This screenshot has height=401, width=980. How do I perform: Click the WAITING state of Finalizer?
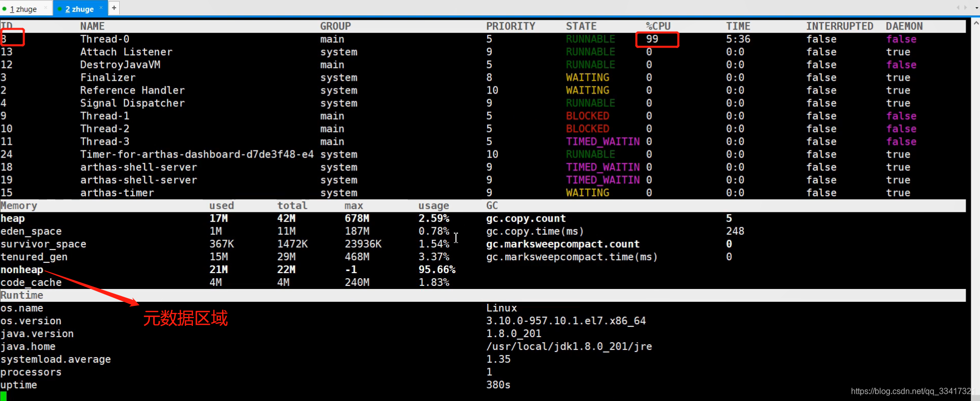pos(587,77)
